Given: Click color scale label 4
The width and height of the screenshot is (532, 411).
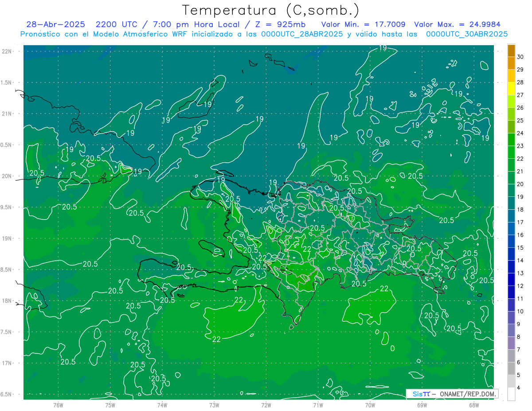Looking at the screenshot, I should click(520, 388).
